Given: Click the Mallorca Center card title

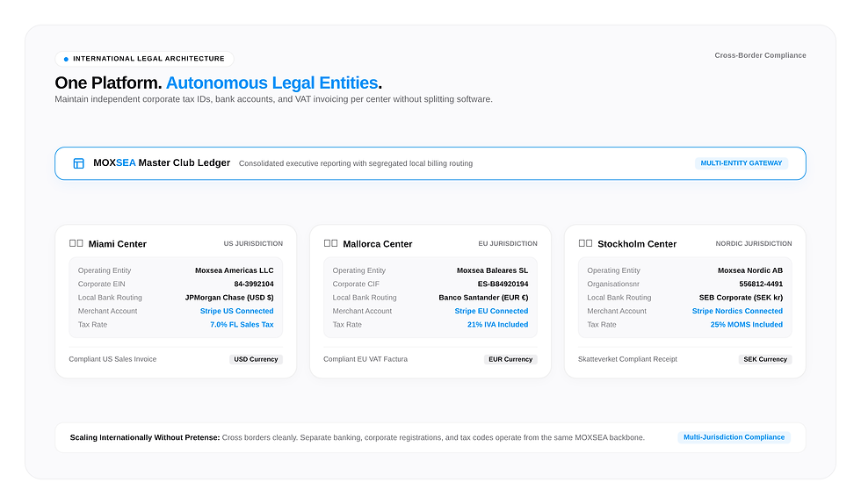Looking at the screenshot, I should point(377,244).
